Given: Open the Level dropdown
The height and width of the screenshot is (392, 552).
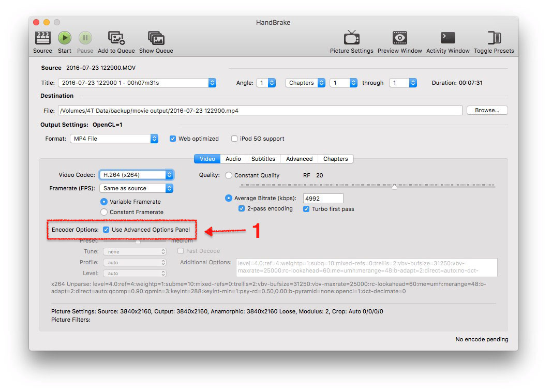Looking at the screenshot, I should [135, 274].
